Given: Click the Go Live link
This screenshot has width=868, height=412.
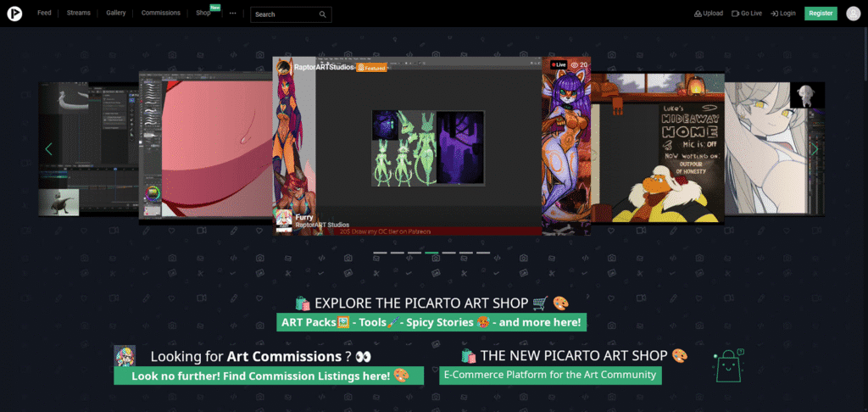Looking at the screenshot, I should pyautogui.click(x=747, y=14).
